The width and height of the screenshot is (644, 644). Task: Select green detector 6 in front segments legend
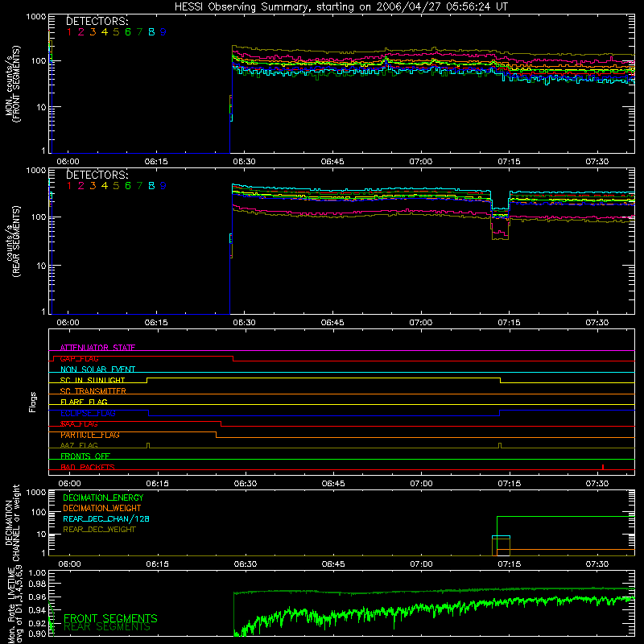pyautogui.click(x=128, y=32)
